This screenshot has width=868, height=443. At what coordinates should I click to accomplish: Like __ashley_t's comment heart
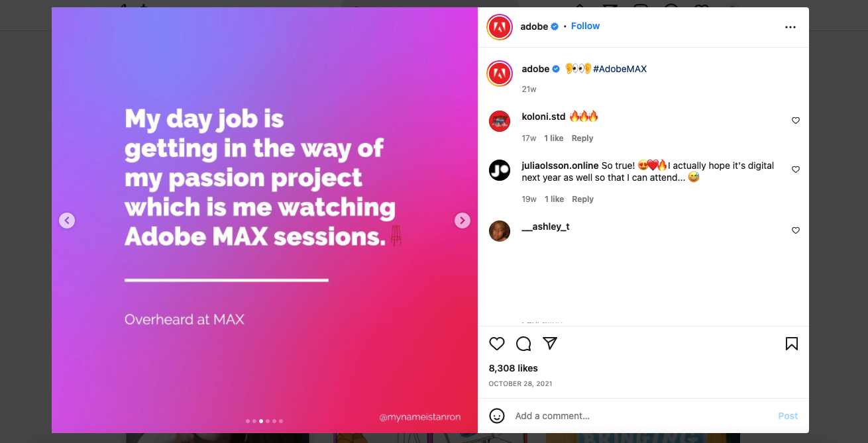coord(796,230)
